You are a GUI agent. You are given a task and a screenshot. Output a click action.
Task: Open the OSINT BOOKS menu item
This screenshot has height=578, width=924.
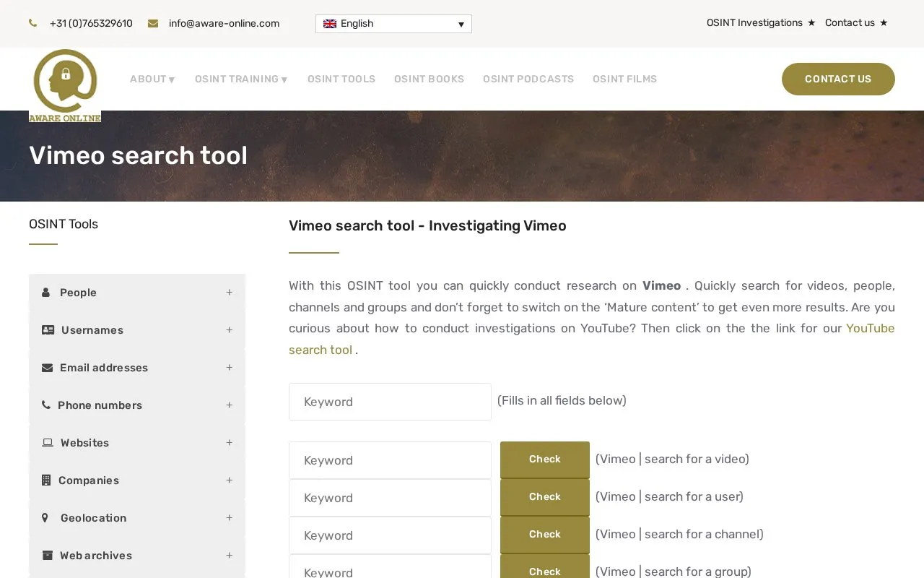(x=429, y=79)
